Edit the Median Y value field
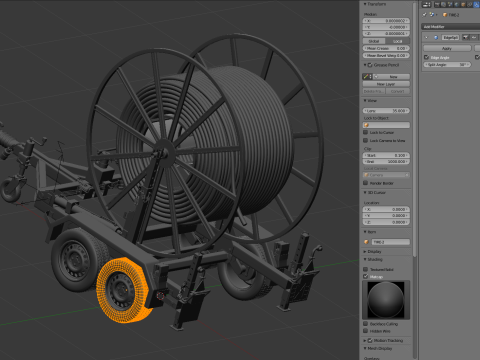480x360 pixels. point(386,27)
